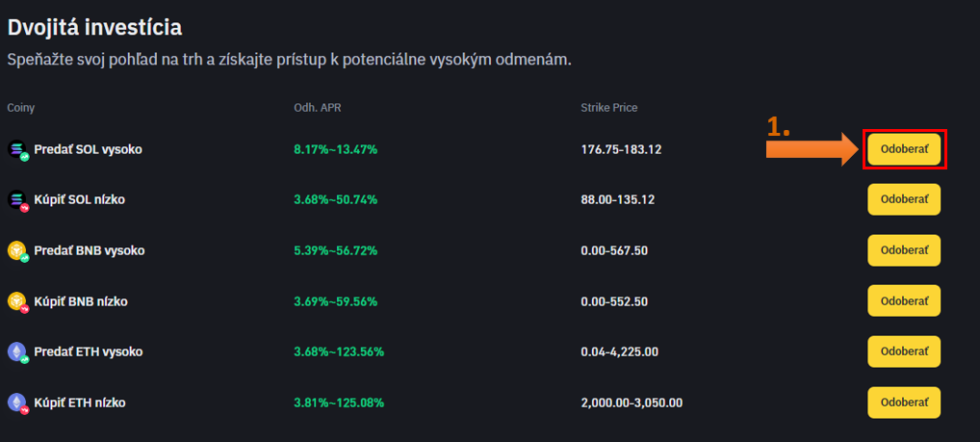The width and height of the screenshot is (980, 442).
Task: Select the Predať SOL vysoko product label
Action: (88, 149)
